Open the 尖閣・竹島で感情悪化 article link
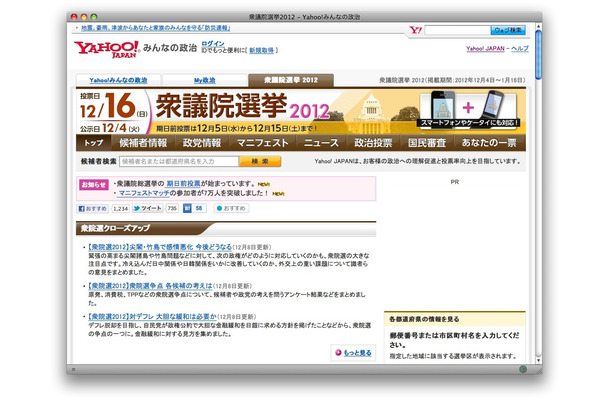 tap(160, 247)
